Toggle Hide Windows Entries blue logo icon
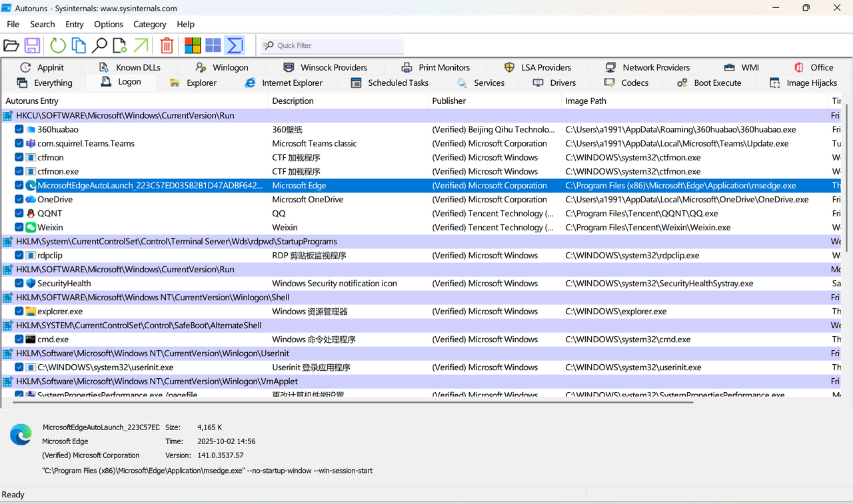Viewport: 853px width, 504px height. [x=213, y=45]
